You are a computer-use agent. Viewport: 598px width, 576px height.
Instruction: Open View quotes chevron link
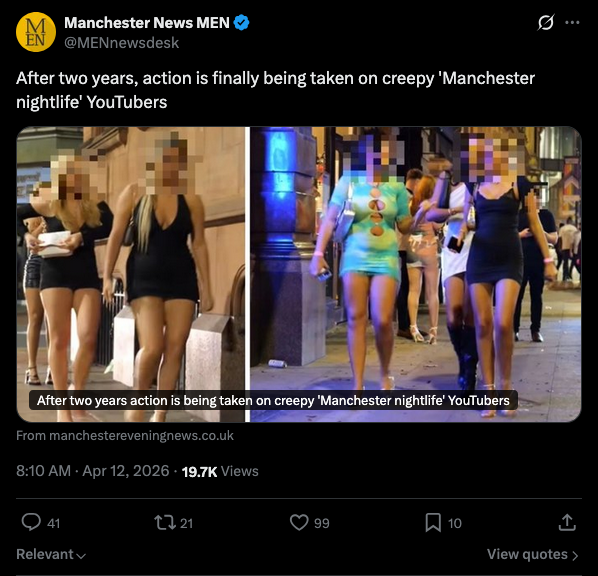(533, 554)
